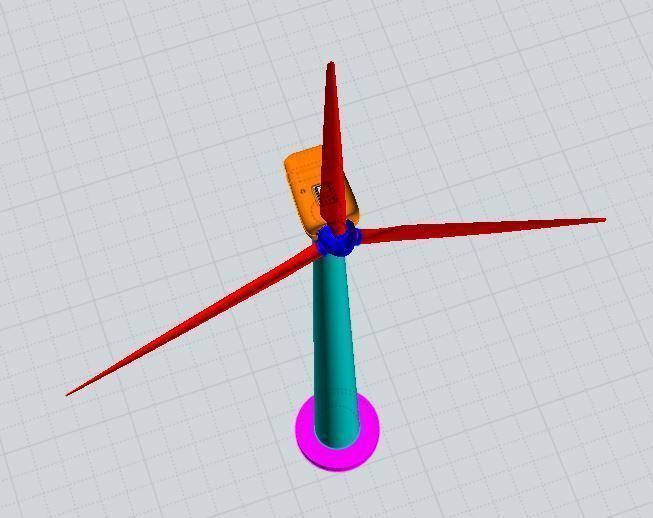Select the red blade extending lower-left
The height and width of the screenshot is (518, 653).
pyautogui.click(x=192, y=321)
